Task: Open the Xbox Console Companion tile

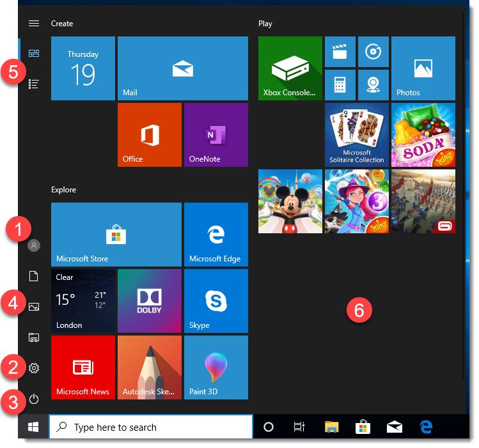Action: [290, 68]
